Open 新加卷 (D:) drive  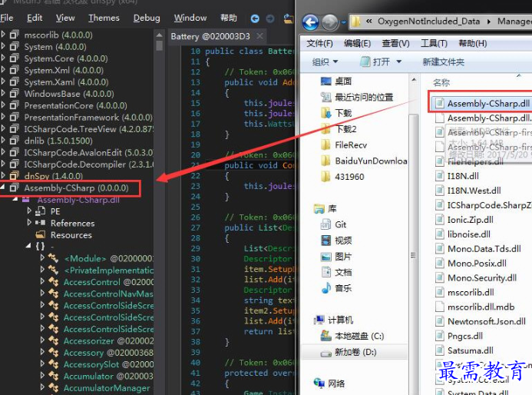[355, 352]
